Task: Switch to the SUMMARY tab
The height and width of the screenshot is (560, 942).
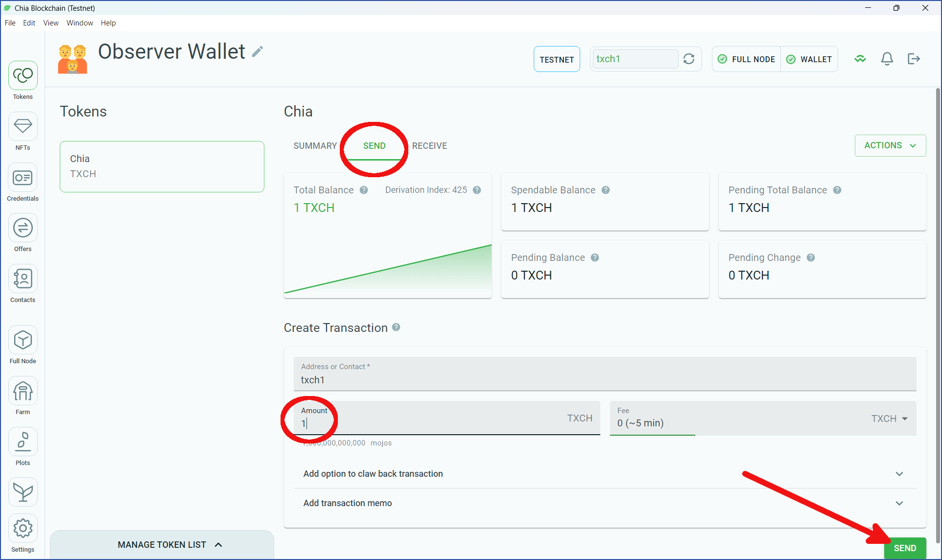Action: (x=315, y=146)
